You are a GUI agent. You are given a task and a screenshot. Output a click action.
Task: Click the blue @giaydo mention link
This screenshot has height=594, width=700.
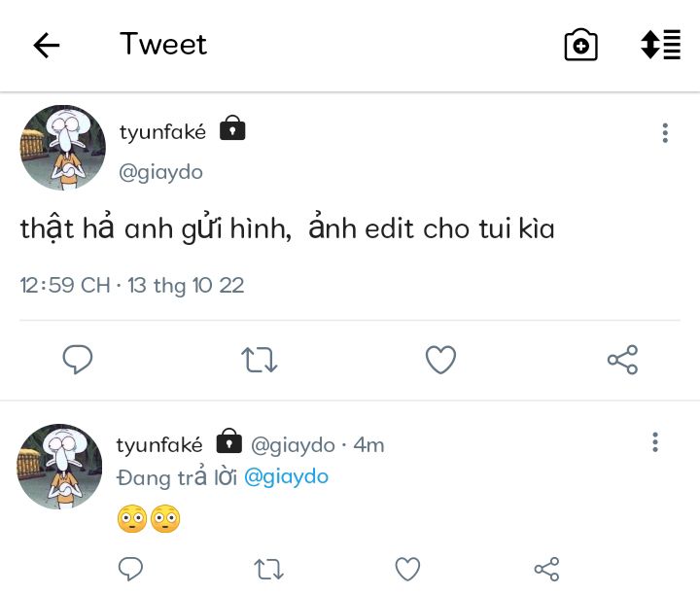(x=286, y=476)
